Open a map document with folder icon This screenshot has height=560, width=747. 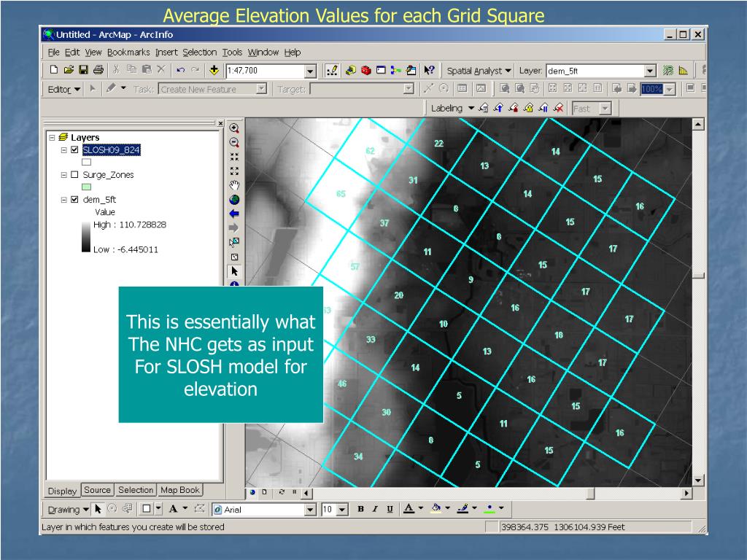click(69, 70)
